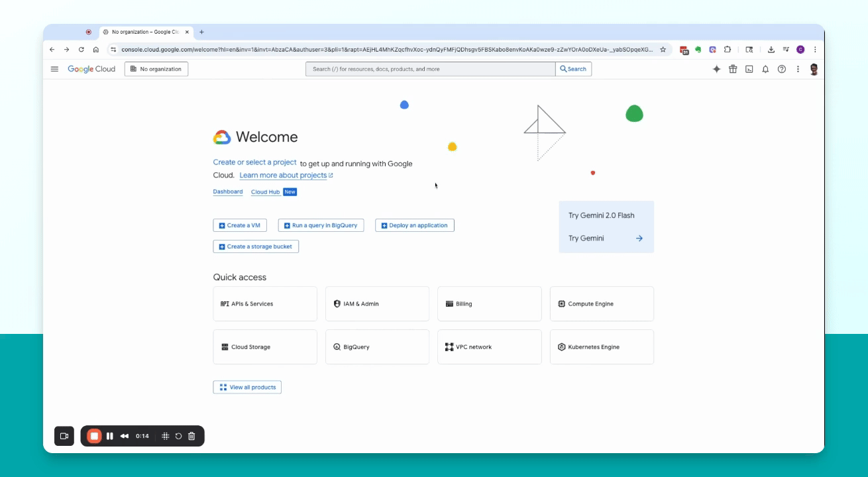The width and height of the screenshot is (868, 477).
Task: Open the Gemini AI assistant sparkle icon
Action: pyautogui.click(x=716, y=69)
